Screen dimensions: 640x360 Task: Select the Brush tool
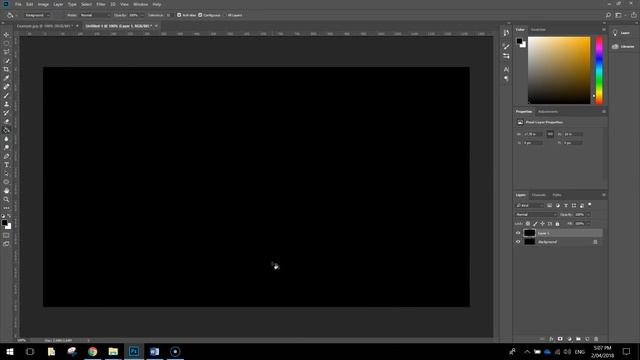[6, 96]
